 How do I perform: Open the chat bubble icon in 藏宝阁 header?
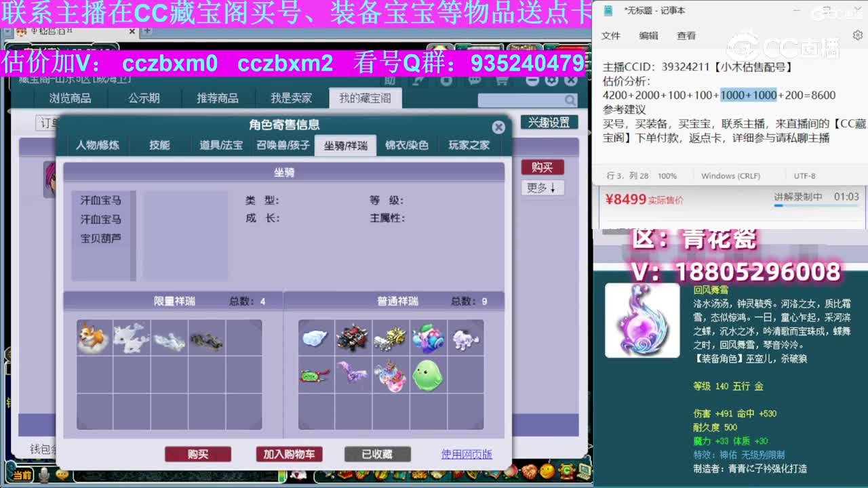pos(474,80)
